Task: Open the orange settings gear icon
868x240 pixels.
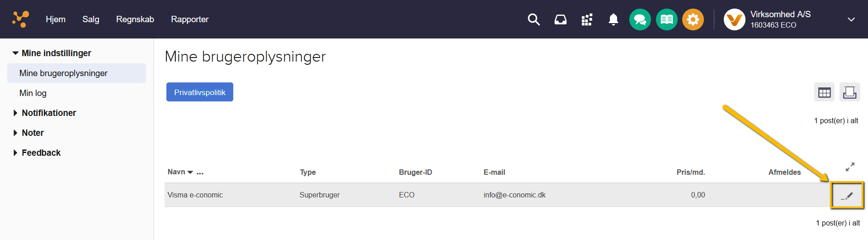Action: [693, 19]
